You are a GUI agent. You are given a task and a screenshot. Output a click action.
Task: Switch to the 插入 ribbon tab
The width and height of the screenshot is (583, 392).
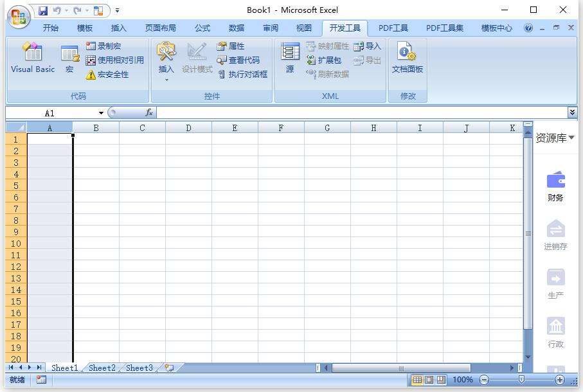pyautogui.click(x=119, y=28)
